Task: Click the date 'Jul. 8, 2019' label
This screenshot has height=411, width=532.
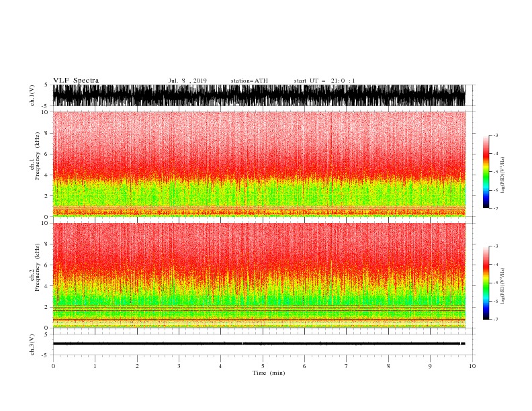Action: (187, 81)
